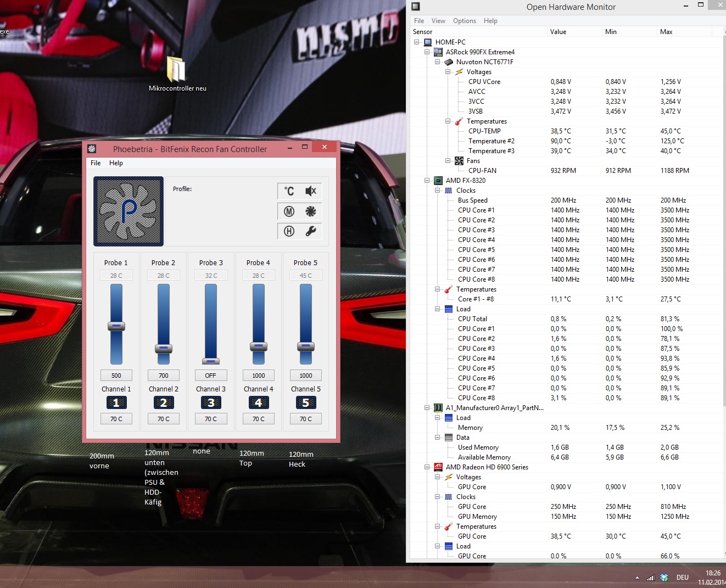This screenshot has height=588, width=726.
Task: Select the CPU-FAN sensor row
Action: [566, 171]
